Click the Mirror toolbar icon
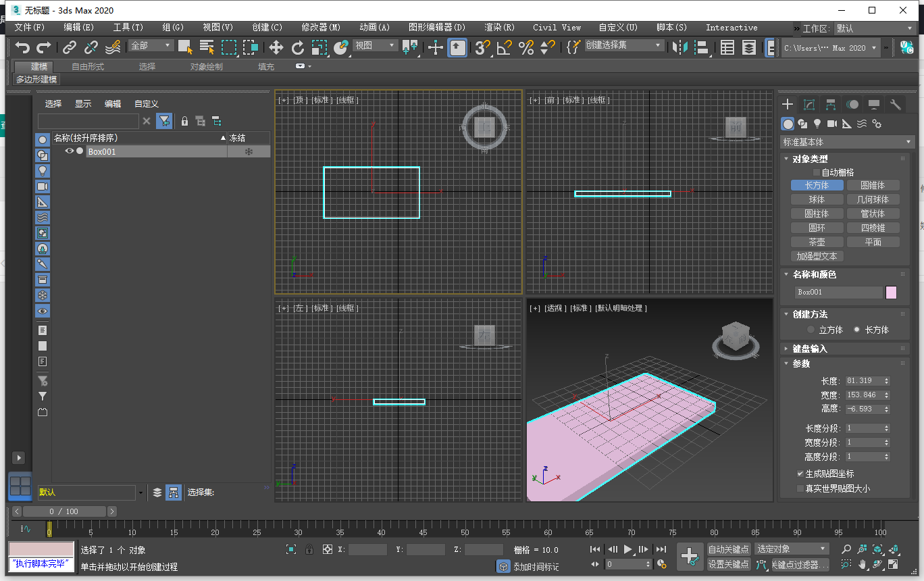This screenshot has height=581, width=924. point(679,47)
